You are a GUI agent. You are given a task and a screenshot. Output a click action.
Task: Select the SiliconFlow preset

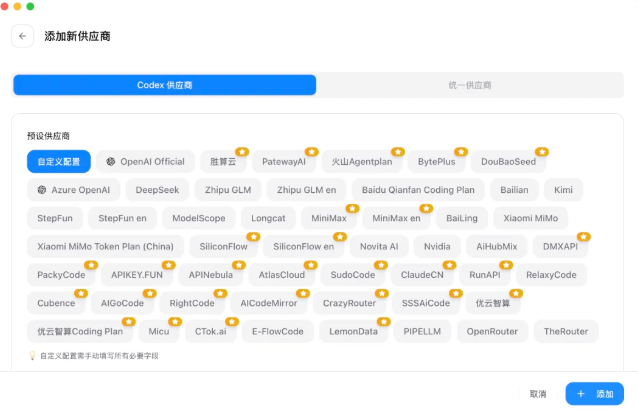click(223, 247)
